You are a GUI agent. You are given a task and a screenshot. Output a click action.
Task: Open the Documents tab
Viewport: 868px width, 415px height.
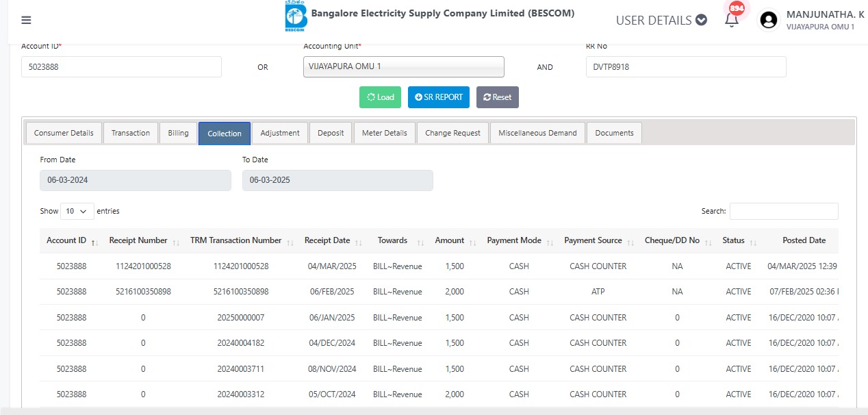614,133
